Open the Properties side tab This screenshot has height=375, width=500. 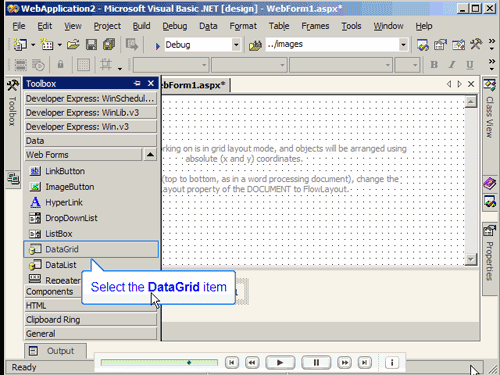pyautogui.click(x=489, y=259)
